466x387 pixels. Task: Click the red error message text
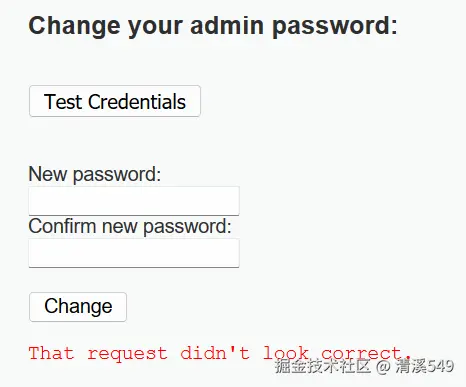[x=220, y=353]
